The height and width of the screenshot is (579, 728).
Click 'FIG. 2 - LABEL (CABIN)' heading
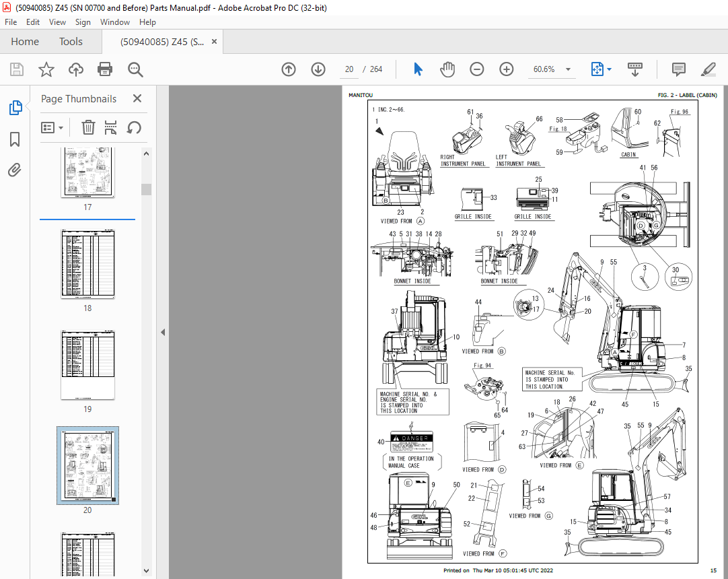pos(687,95)
